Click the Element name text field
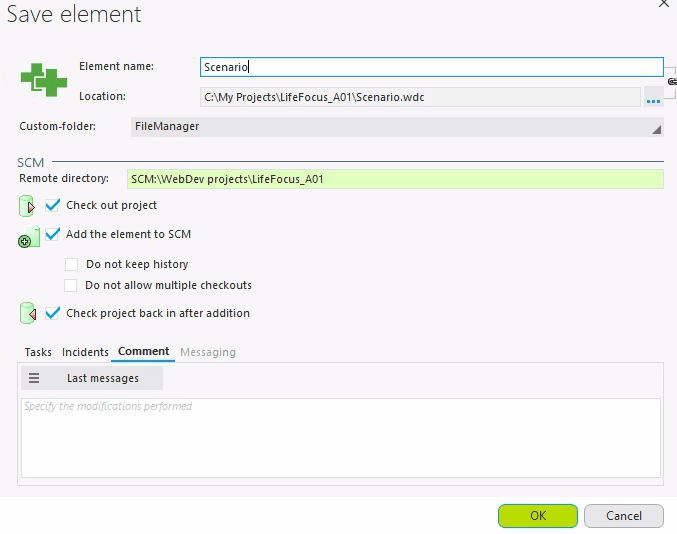Image resolution: width=677 pixels, height=534 pixels. pos(431,67)
